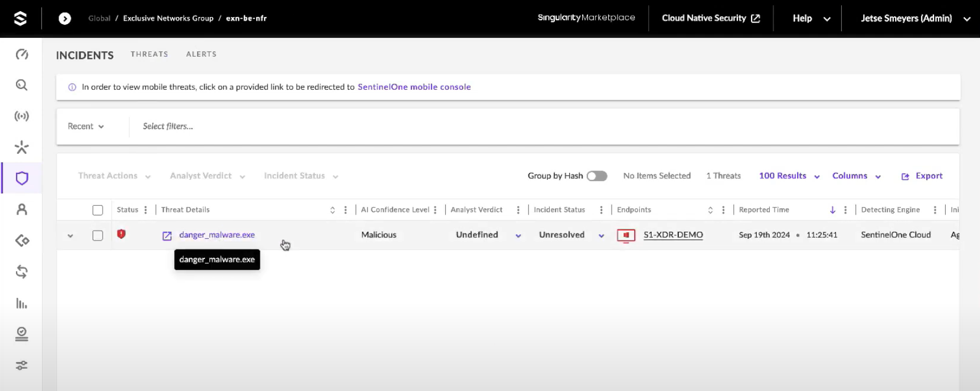Click the Malicious confidence level cell
This screenshot has height=391, width=980.
(379, 235)
